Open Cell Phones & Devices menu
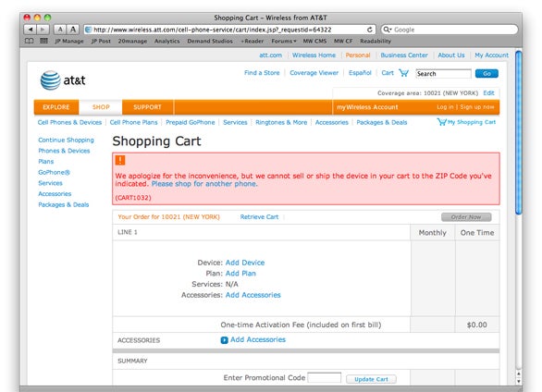 [69, 122]
